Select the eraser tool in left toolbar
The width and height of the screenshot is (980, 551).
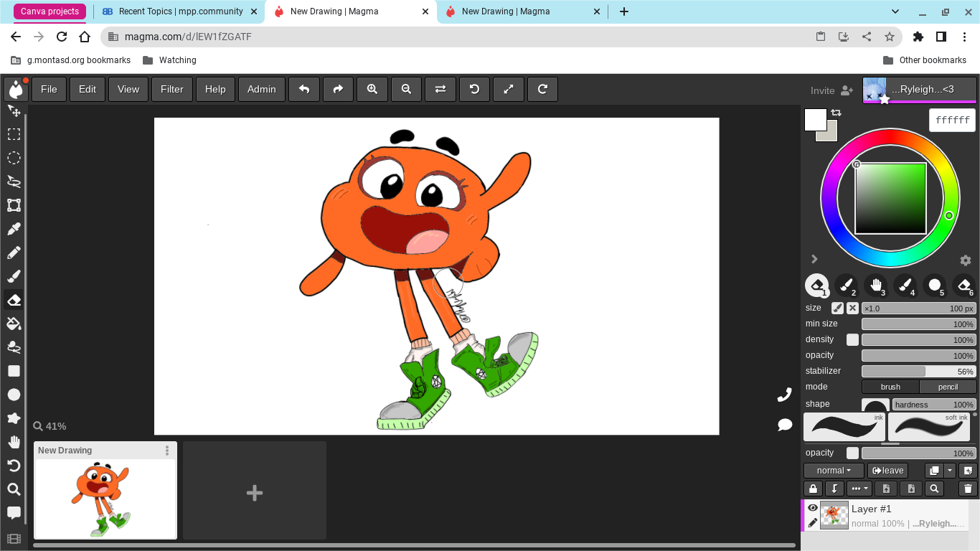14,300
